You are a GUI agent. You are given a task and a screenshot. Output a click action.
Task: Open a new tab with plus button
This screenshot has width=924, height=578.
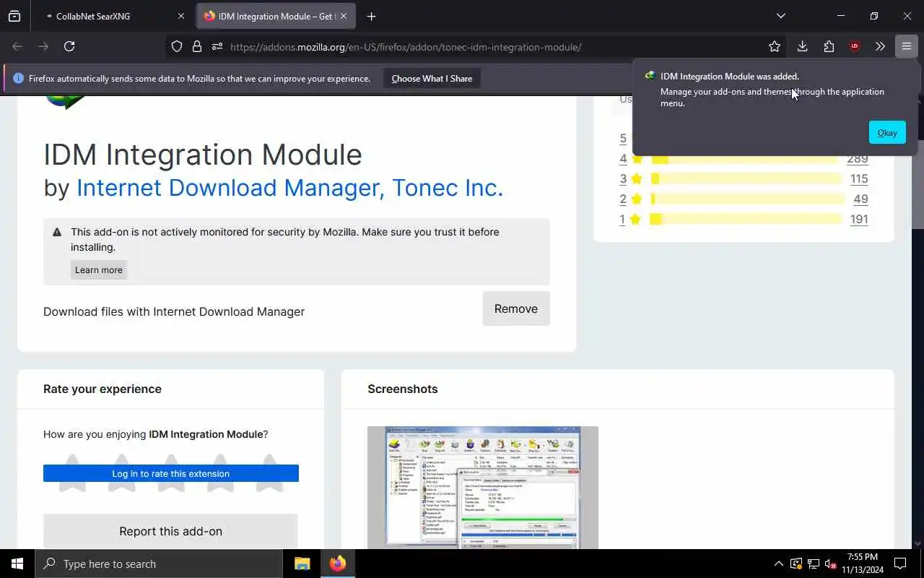tap(371, 16)
